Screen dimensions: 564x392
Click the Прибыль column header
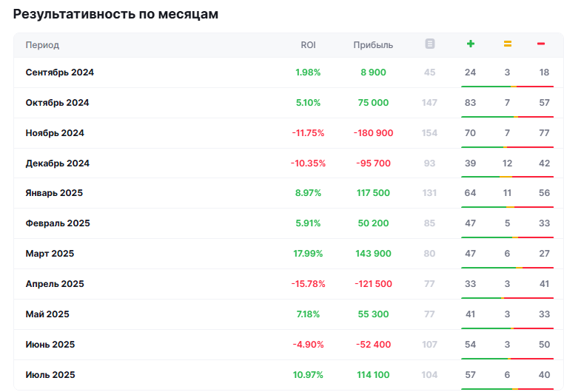tap(373, 45)
